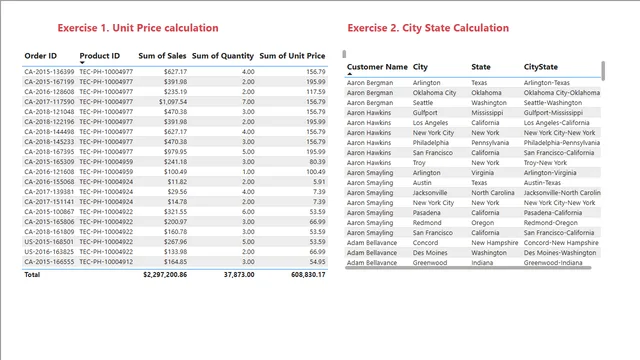The image size is (640, 360).
Task: Click the sort arrow under Product ID
Action: (x=82, y=63)
